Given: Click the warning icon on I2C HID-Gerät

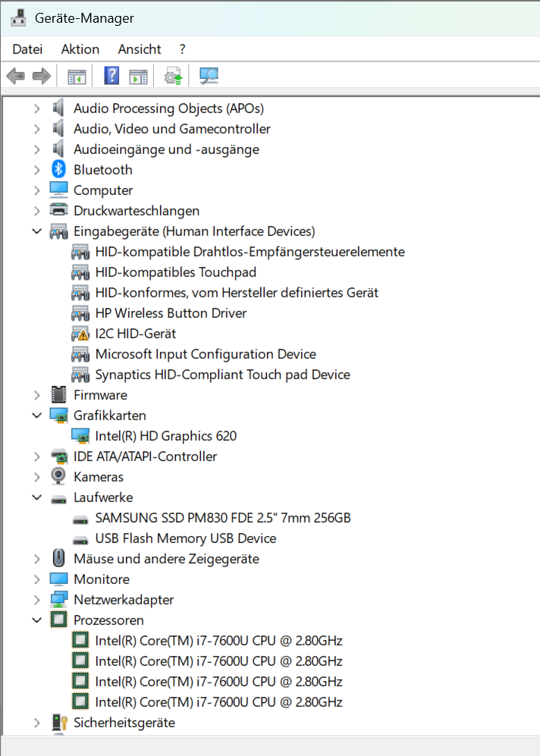Looking at the screenshot, I should click(x=80, y=334).
